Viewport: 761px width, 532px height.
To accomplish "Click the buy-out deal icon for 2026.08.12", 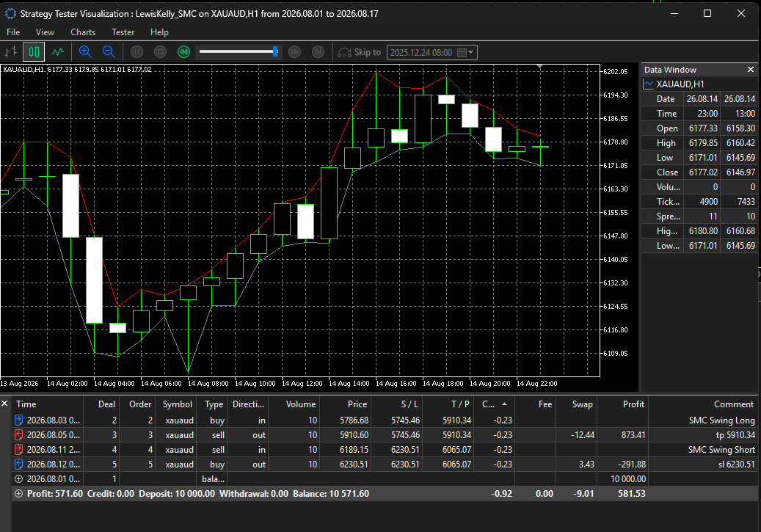I will (x=19, y=464).
